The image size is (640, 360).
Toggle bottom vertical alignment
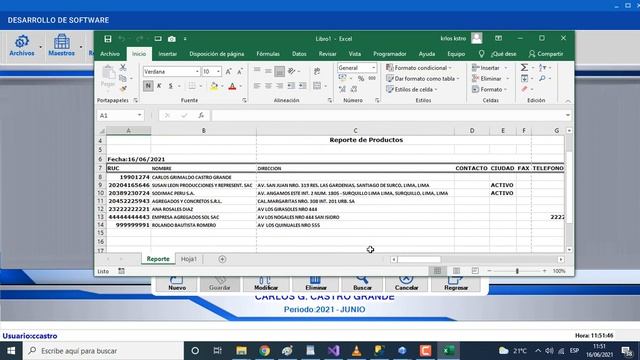click(280, 71)
